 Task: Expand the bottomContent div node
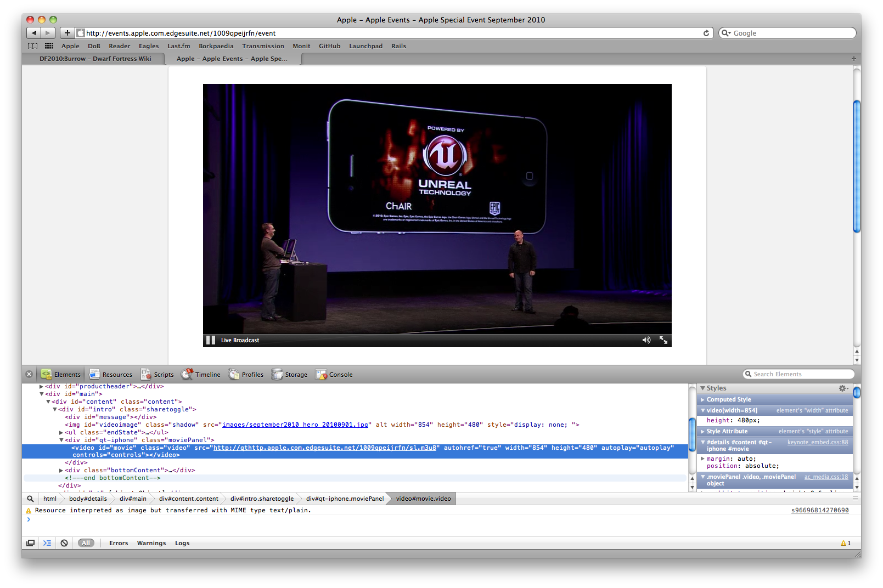tap(61, 471)
